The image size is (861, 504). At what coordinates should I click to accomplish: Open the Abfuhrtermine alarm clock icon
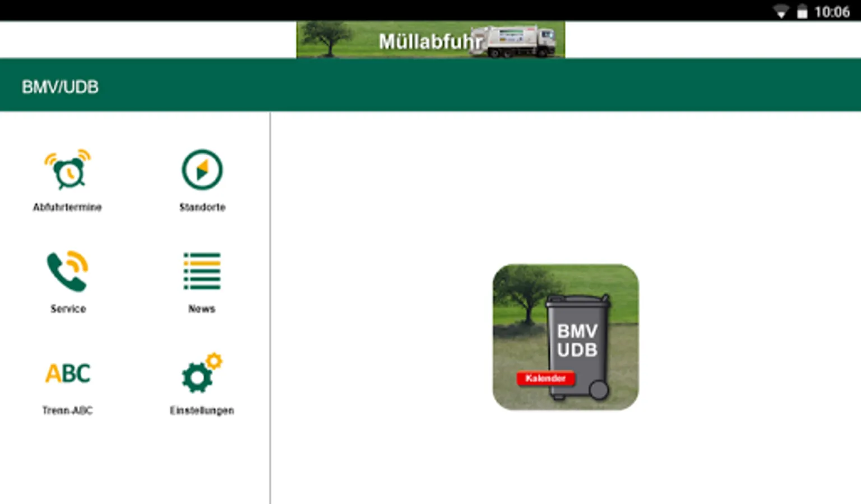coord(68,169)
